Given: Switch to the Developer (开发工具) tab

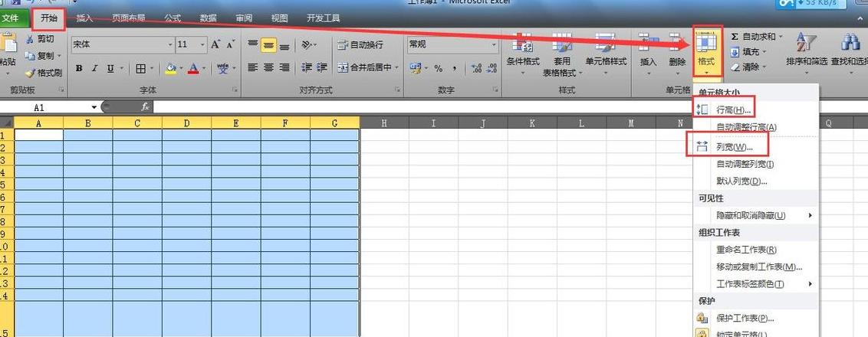Looking at the screenshot, I should tap(324, 18).
